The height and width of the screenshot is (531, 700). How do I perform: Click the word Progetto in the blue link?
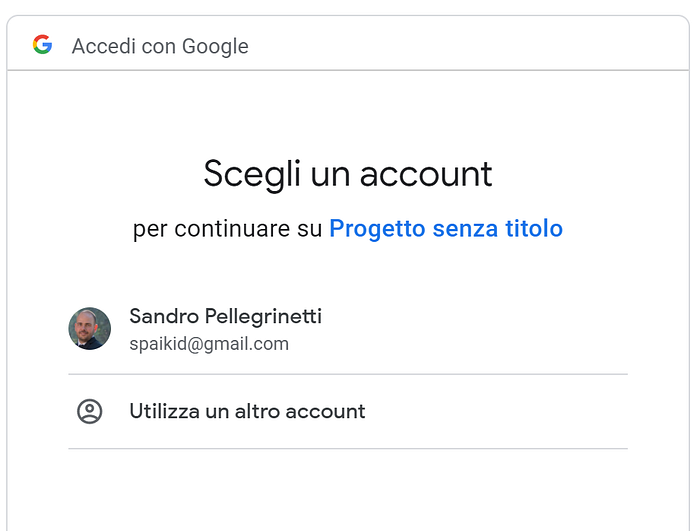tap(377, 230)
